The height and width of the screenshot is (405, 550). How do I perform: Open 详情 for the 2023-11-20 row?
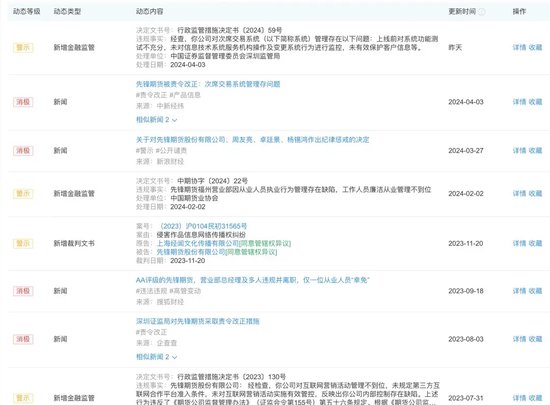coord(519,243)
